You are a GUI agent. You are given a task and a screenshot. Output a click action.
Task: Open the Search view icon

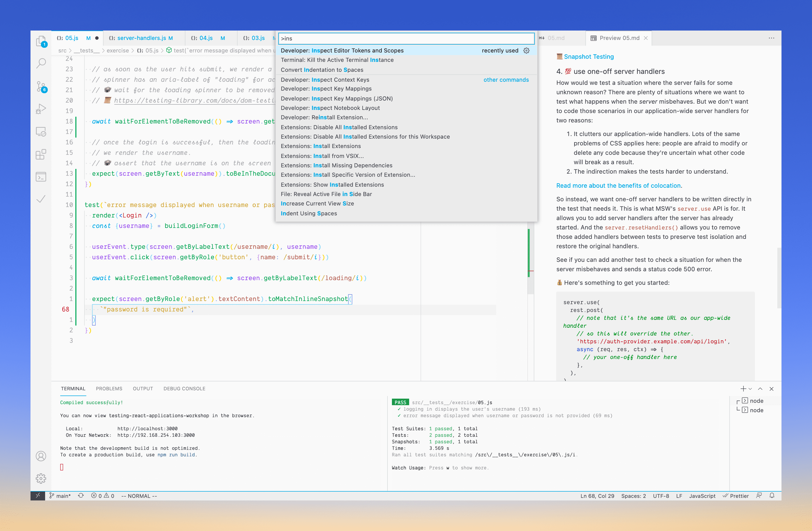coord(41,63)
